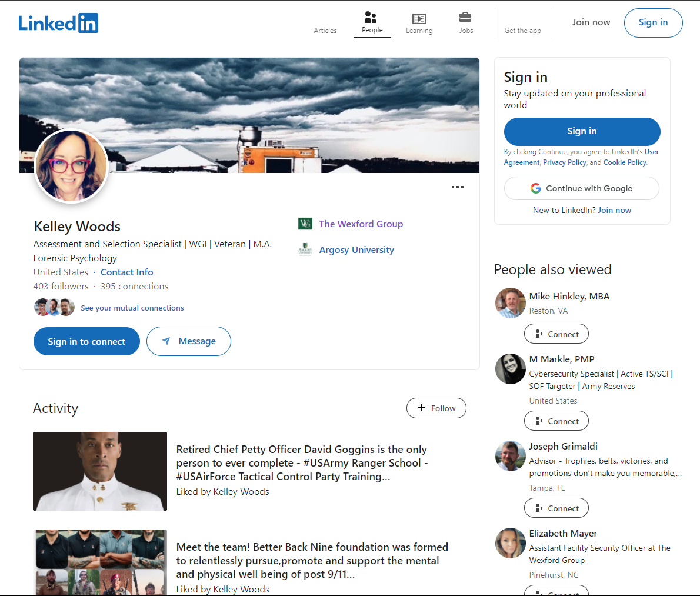Open the Privacy Policy link
Viewport: 700px width, 596px height.
564,162
